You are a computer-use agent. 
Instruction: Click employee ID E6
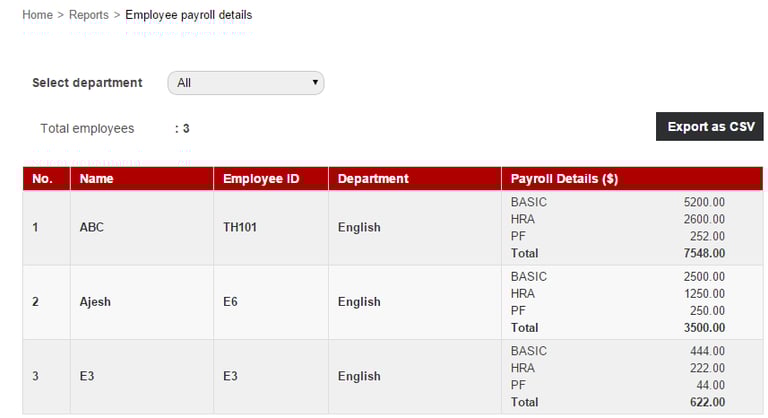tap(231, 302)
